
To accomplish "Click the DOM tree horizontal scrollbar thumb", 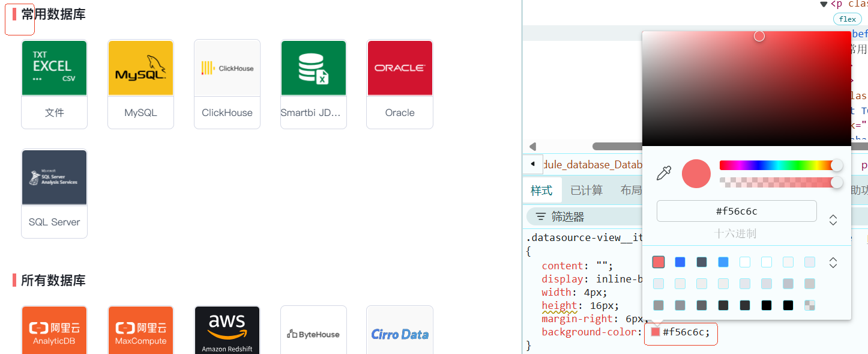I will click(617, 146).
